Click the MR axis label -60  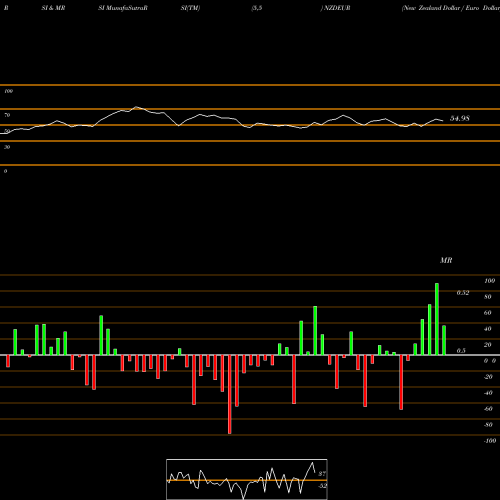point(488,409)
